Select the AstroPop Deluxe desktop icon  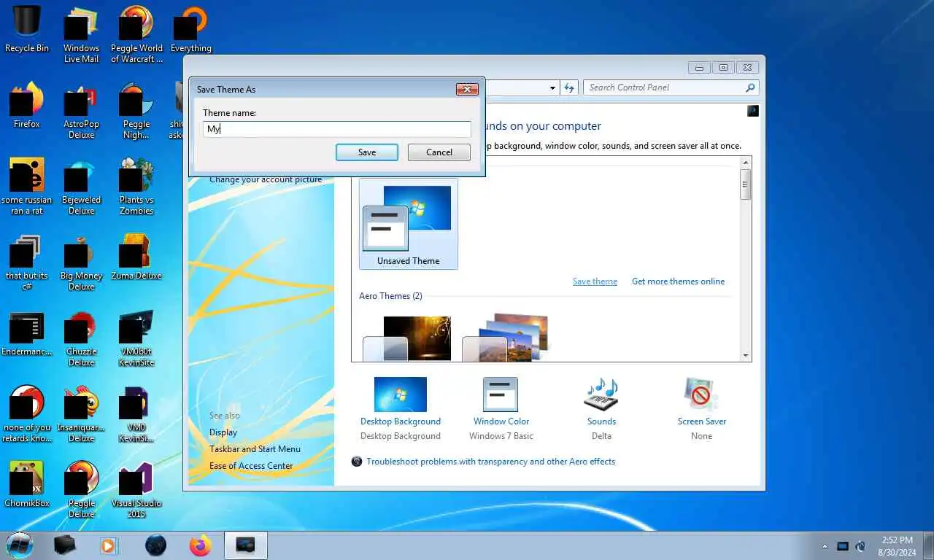point(81,111)
